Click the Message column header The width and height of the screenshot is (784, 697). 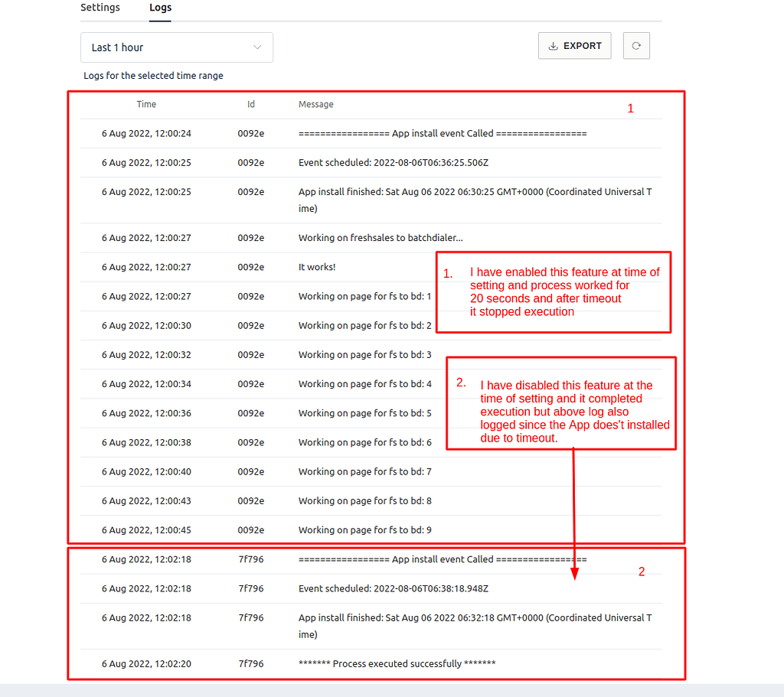[x=315, y=104]
